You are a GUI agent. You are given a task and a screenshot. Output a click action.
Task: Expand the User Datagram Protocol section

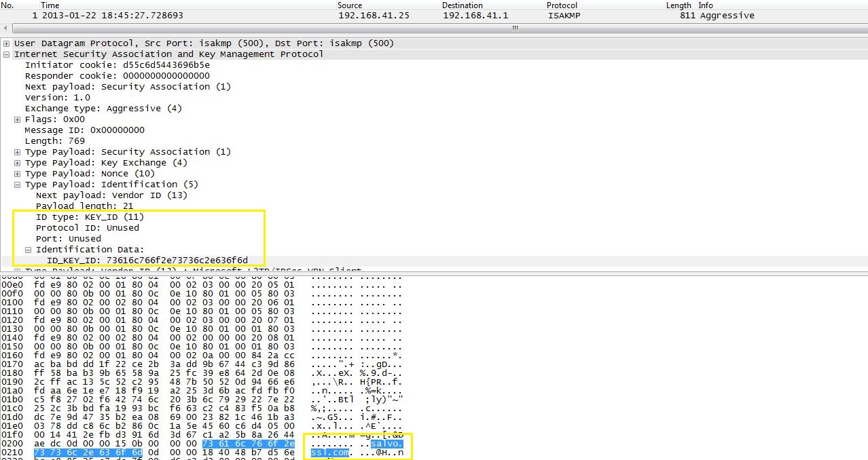6,43
